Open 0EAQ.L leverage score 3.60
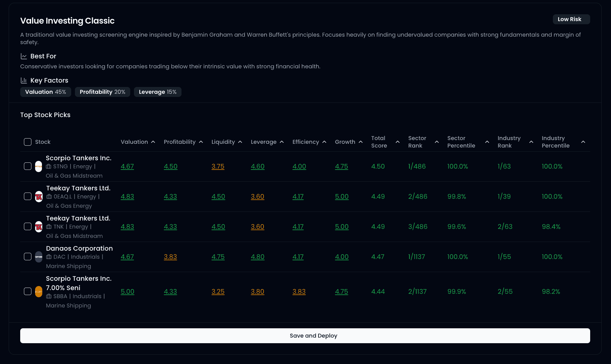611x364 pixels. pos(258,197)
